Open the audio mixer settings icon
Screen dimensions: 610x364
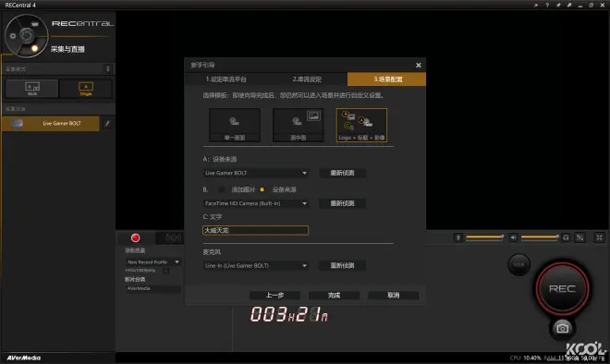[580, 237]
